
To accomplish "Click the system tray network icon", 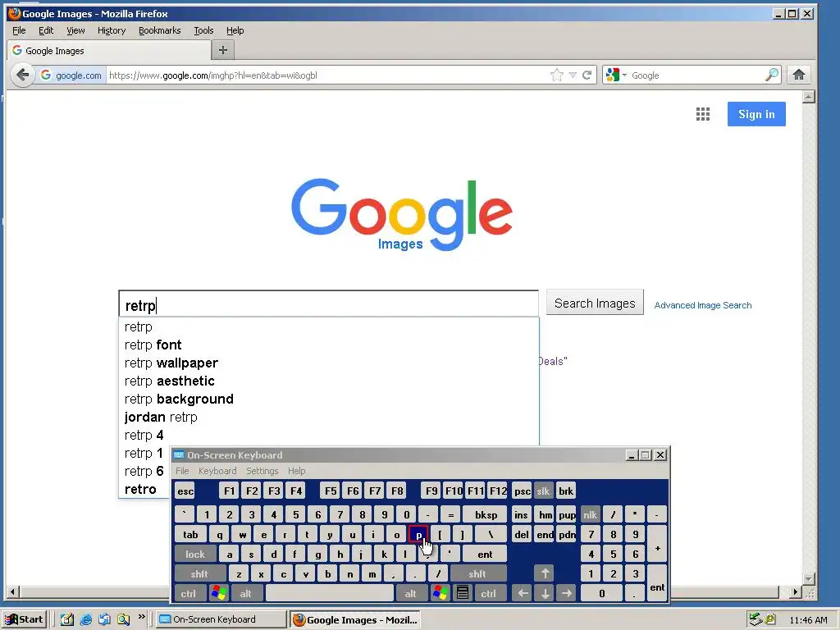I will click(x=756, y=620).
